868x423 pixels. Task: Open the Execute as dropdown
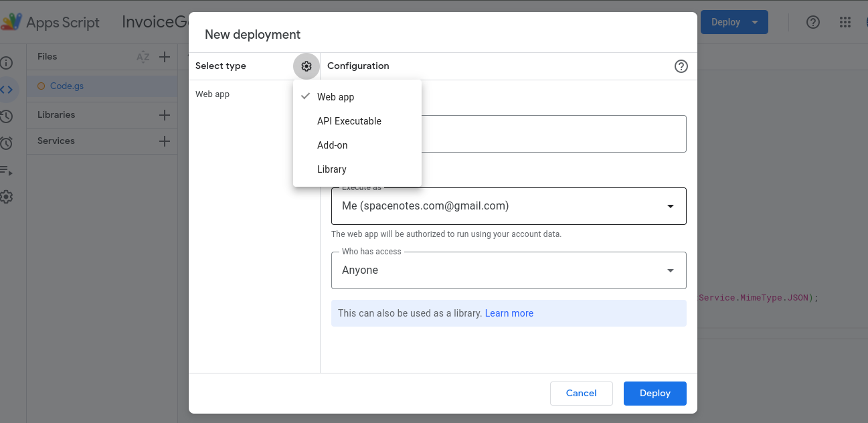tap(509, 206)
